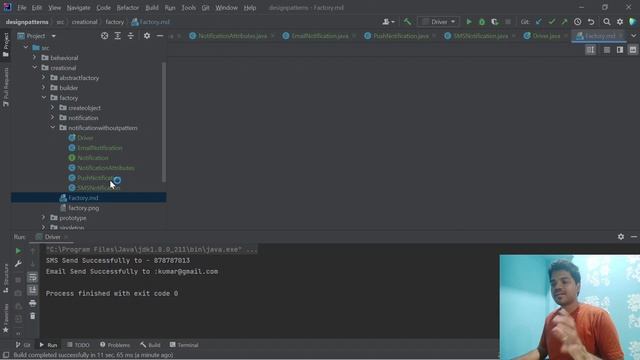Screen dimensions: 640x360
Task: Switch to editor and preview layout
Action: click(620, 50)
